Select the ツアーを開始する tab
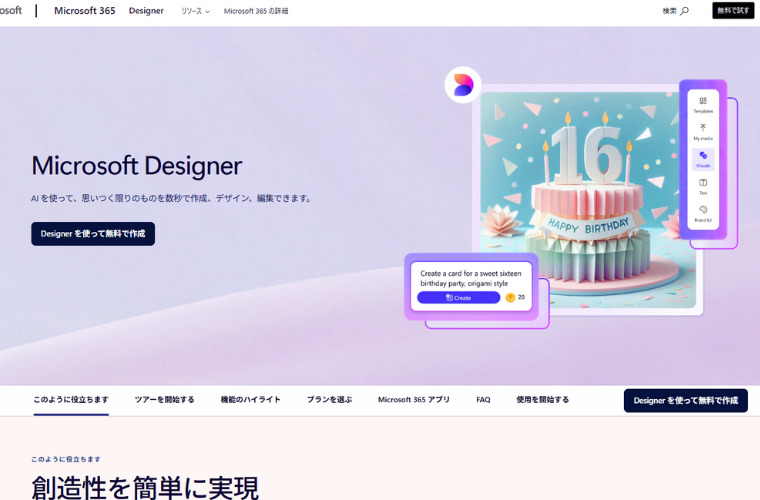The width and height of the screenshot is (760, 500). [164, 400]
